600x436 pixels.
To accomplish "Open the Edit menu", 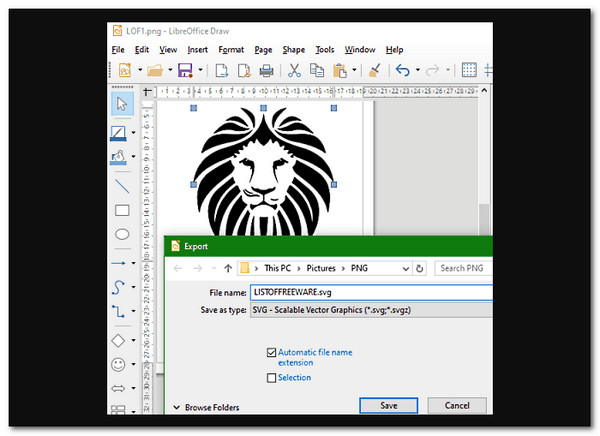I will tap(142, 50).
